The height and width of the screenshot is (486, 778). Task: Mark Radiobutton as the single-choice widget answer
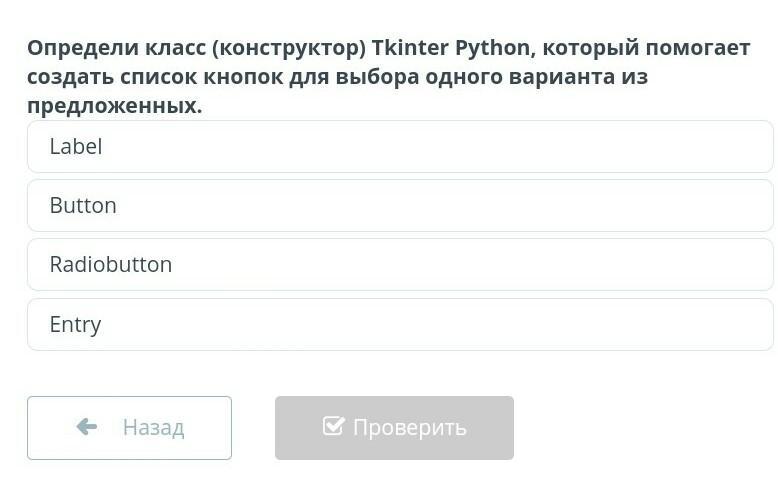[x=400, y=265]
